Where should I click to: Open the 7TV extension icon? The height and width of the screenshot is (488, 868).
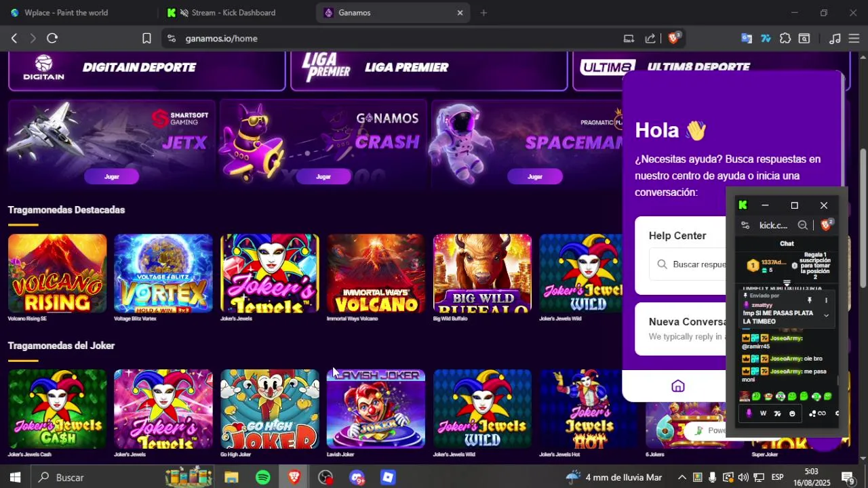pos(766,39)
